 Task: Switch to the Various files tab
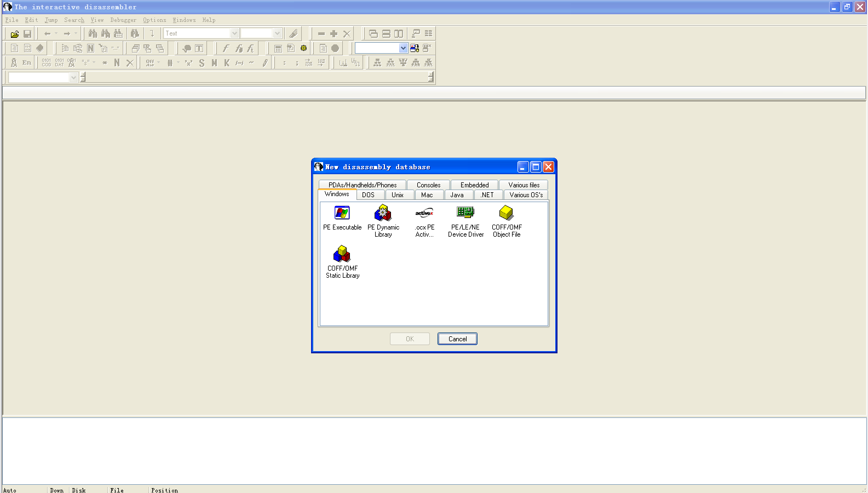point(524,185)
